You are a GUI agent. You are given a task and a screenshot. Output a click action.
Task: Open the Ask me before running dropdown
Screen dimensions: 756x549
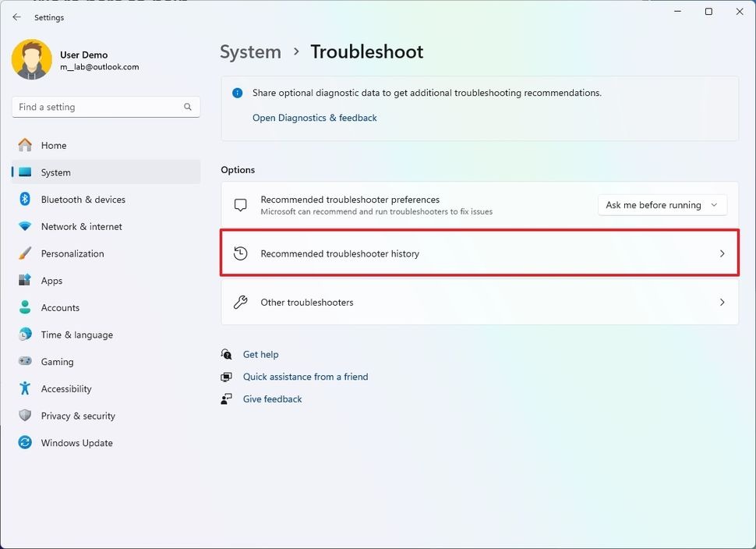(662, 204)
